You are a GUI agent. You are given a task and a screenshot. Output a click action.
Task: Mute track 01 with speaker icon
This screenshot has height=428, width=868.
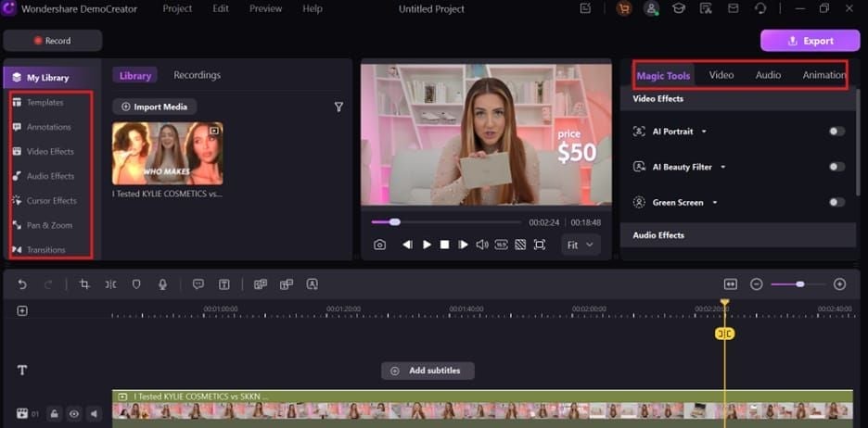(94, 413)
